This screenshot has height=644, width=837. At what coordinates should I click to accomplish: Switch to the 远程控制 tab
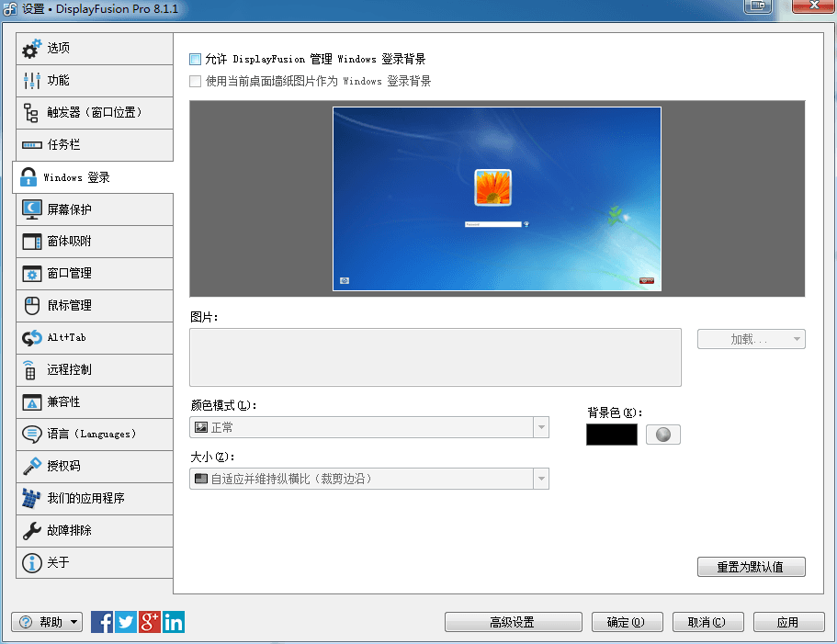95,369
